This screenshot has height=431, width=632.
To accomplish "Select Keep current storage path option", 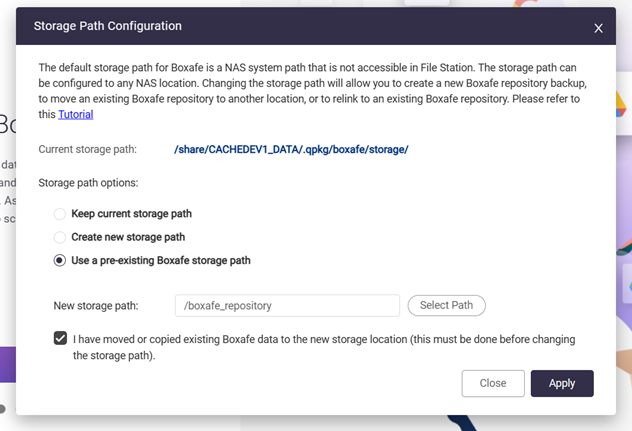I will (x=60, y=214).
